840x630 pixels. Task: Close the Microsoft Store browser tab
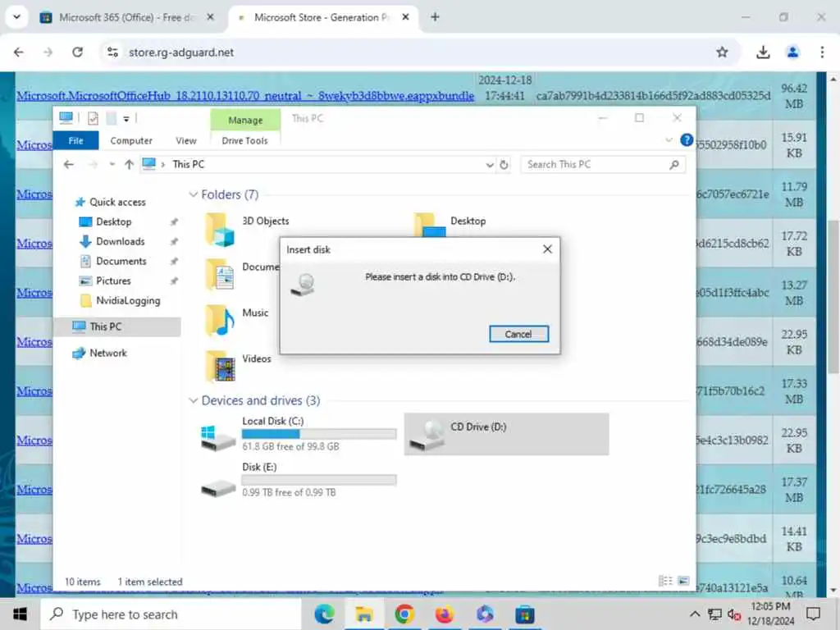(x=405, y=17)
